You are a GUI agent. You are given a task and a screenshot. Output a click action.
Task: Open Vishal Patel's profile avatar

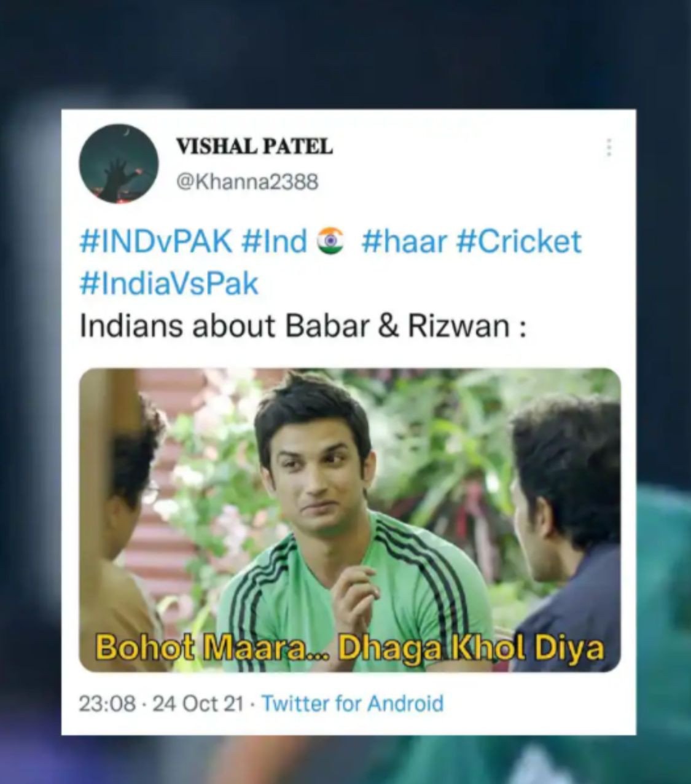[119, 163]
